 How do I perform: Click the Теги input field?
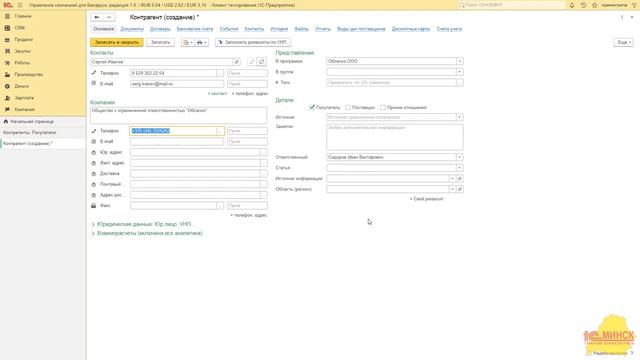tap(391, 83)
